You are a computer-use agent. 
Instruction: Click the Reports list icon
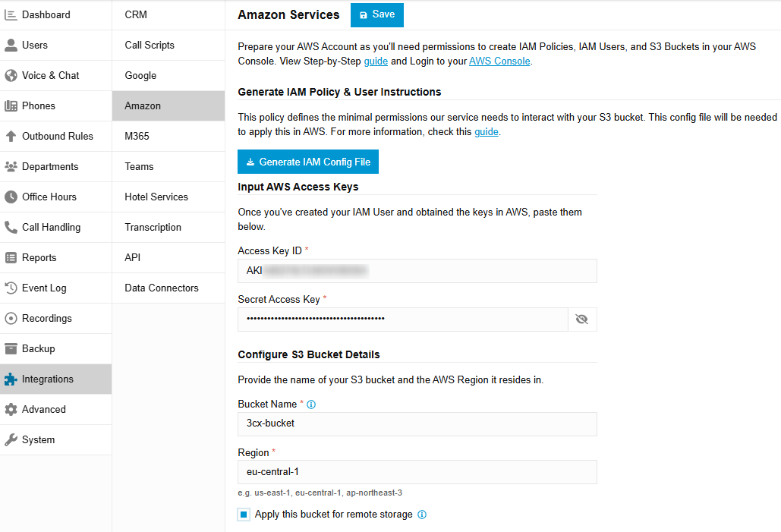(11, 258)
